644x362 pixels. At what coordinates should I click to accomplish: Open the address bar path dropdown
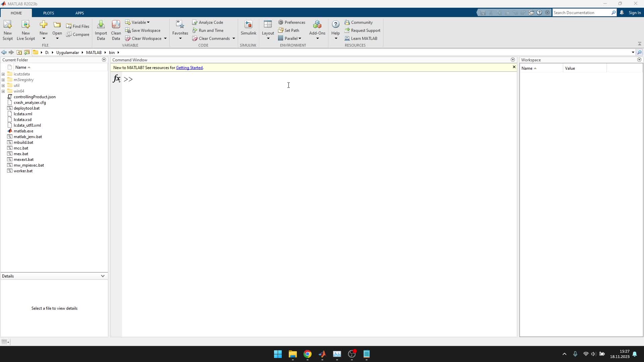click(633, 52)
